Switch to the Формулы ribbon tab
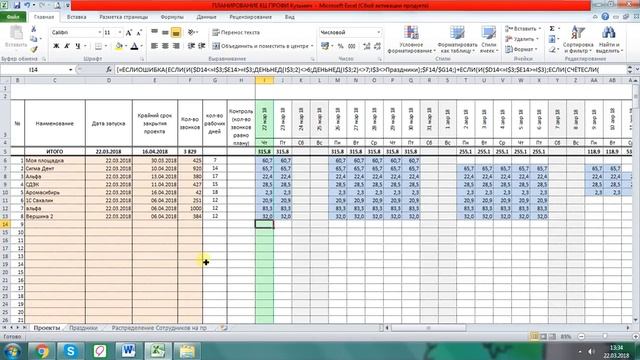Image resolution: width=640 pixels, height=360 pixels. pyautogui.click(x=172, y=17)
